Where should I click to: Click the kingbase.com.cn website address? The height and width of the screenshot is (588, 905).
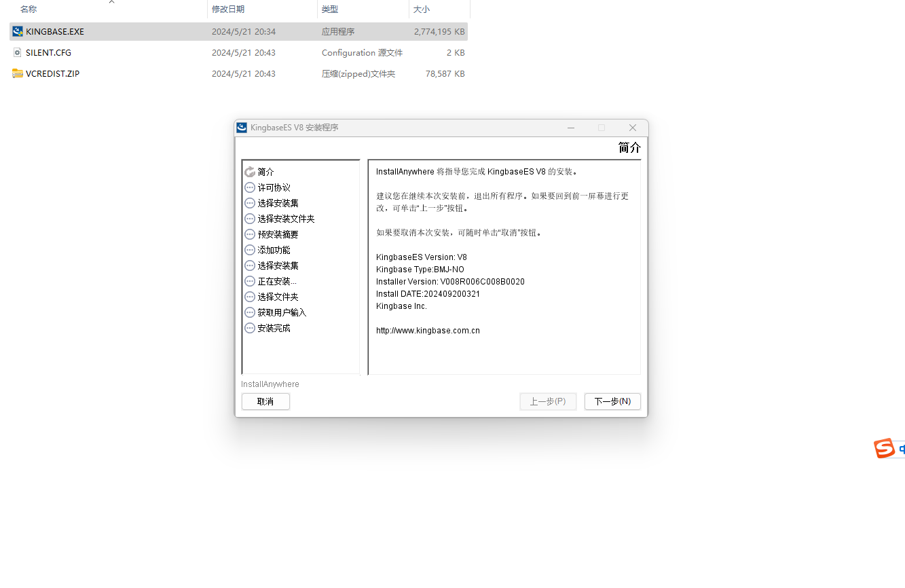pos(428,330)
